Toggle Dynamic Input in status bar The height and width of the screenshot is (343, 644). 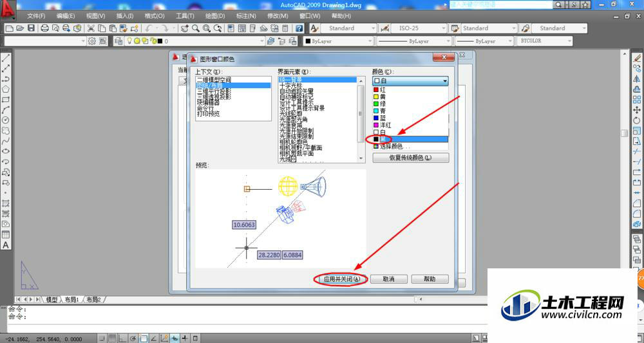coord(175,338)
